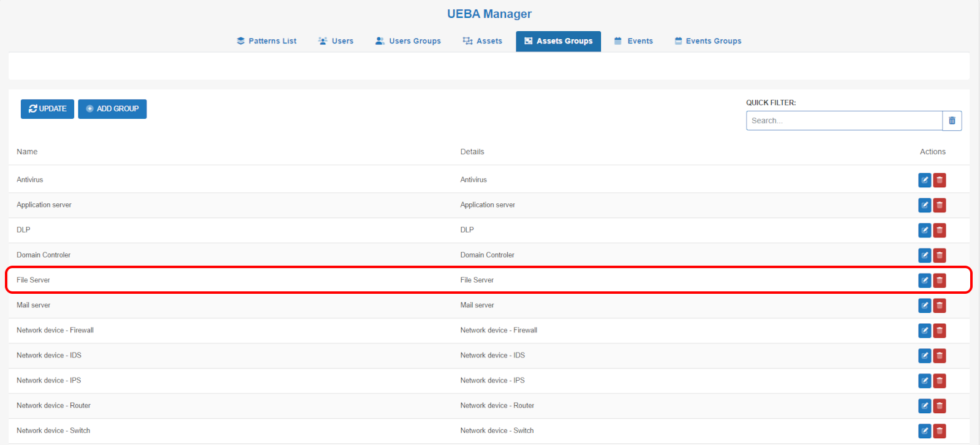Select Network device - Firewall name cell
The height and width of the screenshot is (445, 980).
click(55, 331)
